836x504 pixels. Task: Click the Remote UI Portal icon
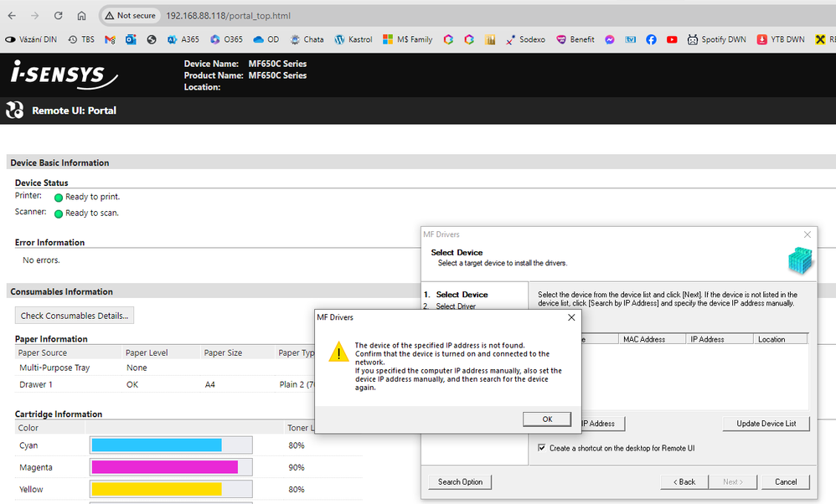pos(15,110)
